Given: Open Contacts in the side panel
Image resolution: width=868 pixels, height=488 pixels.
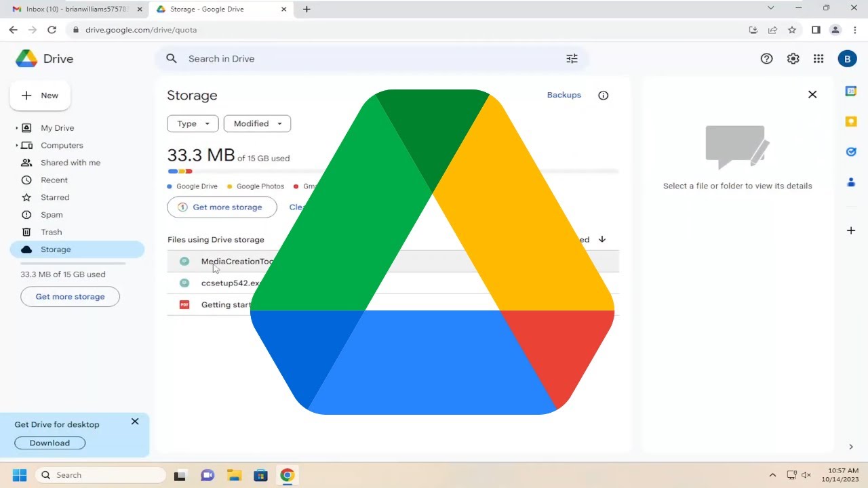Looking at the screenshot, I should (851, 182).
